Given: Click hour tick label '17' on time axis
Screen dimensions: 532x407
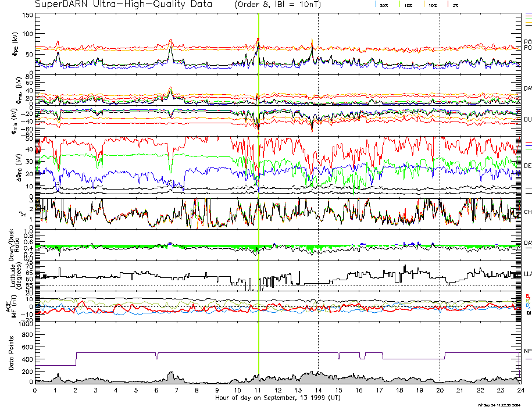Looking at the screenshot, I should [379, 390].
